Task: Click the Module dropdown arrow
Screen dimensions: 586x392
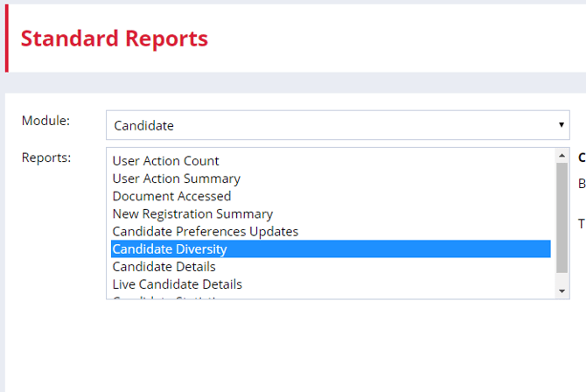Action: pyautogui.click(x=562, y=125)
